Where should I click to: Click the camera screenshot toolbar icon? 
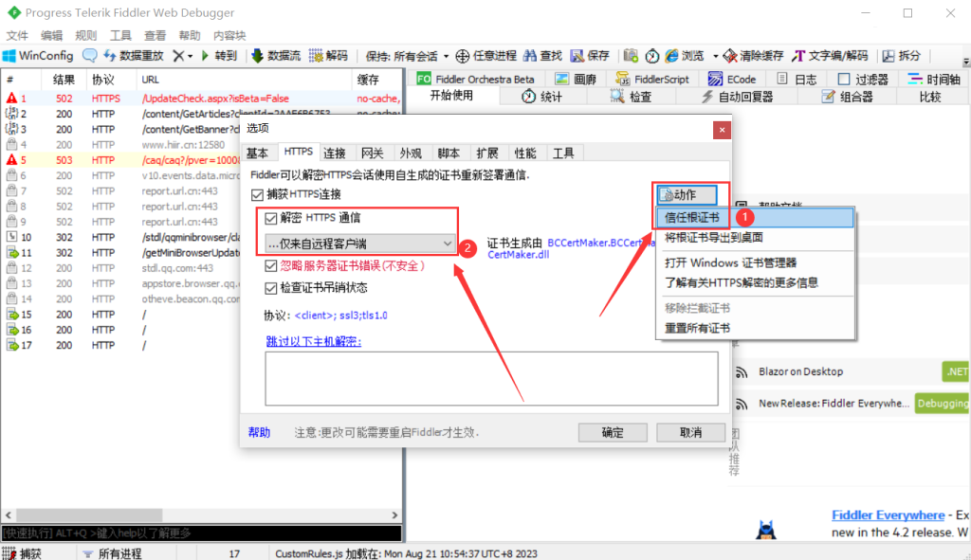(631, 56)
